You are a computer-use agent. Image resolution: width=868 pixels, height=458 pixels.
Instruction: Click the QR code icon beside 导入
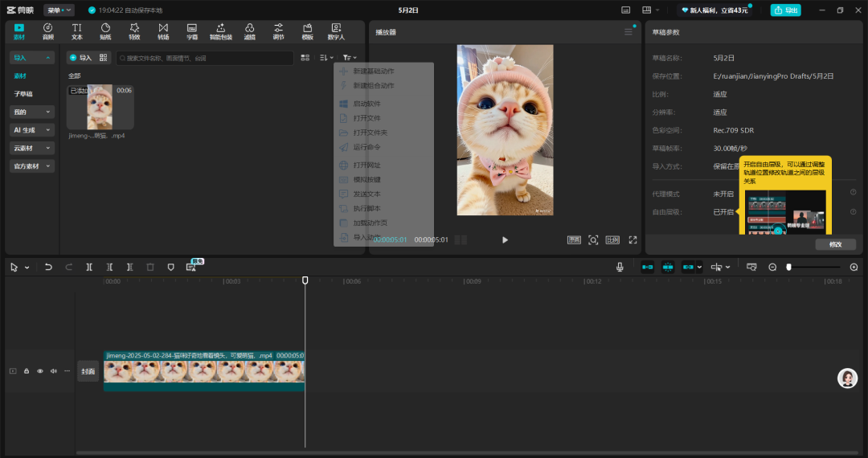coord(104,58)
